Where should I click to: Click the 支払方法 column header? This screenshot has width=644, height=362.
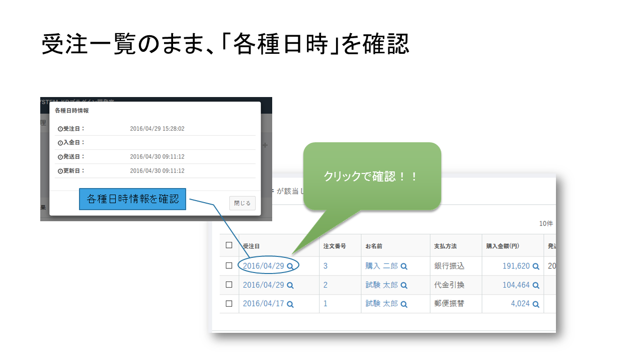(x=445, y=246)
